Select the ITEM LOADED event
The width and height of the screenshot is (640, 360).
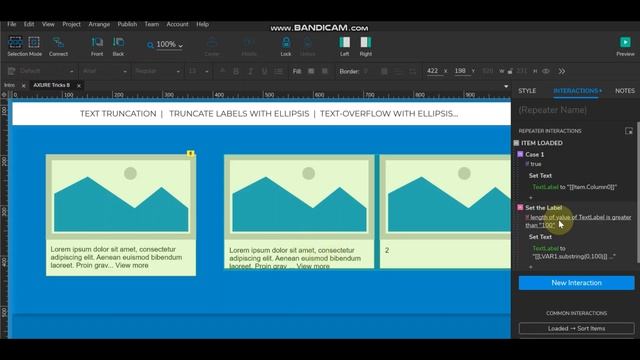point(542,143)
